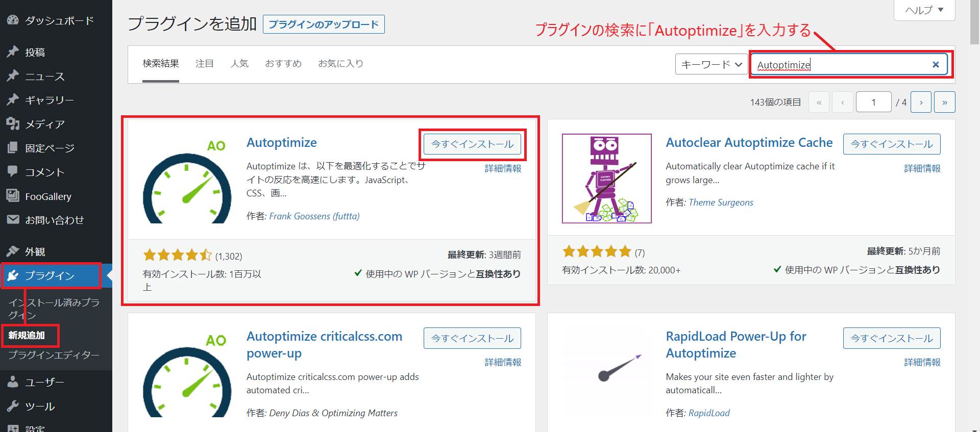Install RapidLoad Power-Up for Autoptimize now
This screenshot has height=432, width=980.
(x=892, y=338)
